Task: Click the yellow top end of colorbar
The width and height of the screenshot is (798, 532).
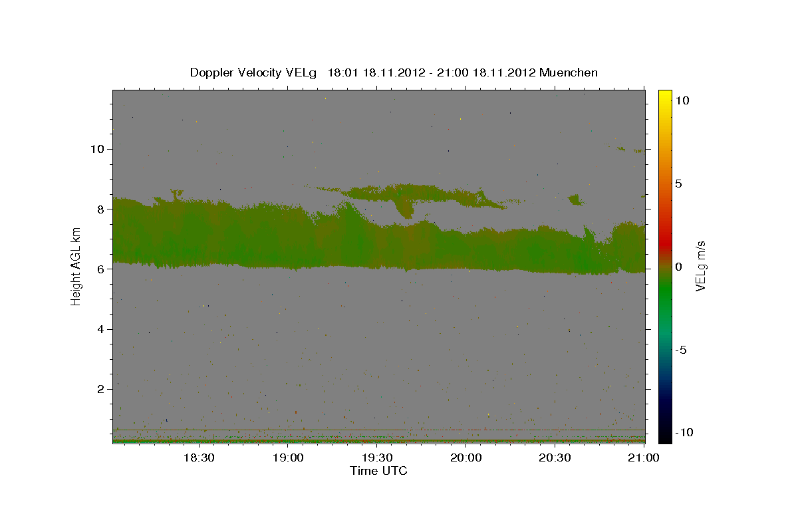Action: pyautogui.click(x=665, y=94)
